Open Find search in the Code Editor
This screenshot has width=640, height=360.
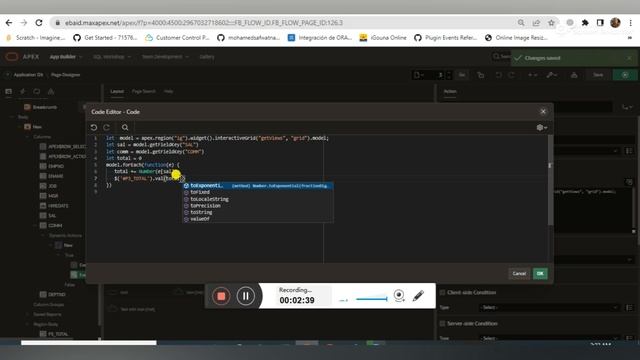(x=125, y=127)
